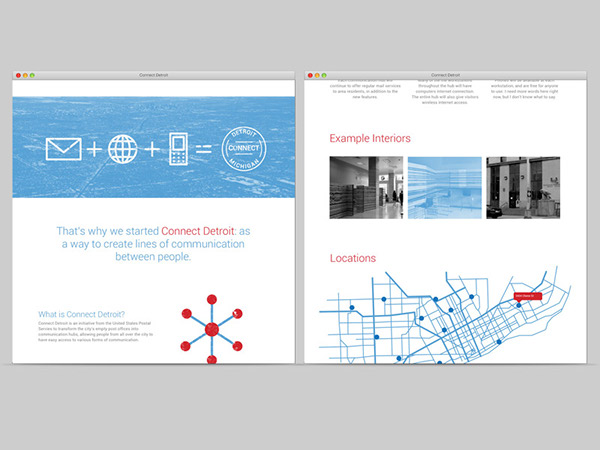Click the right window's title bar text

(445, 75)
